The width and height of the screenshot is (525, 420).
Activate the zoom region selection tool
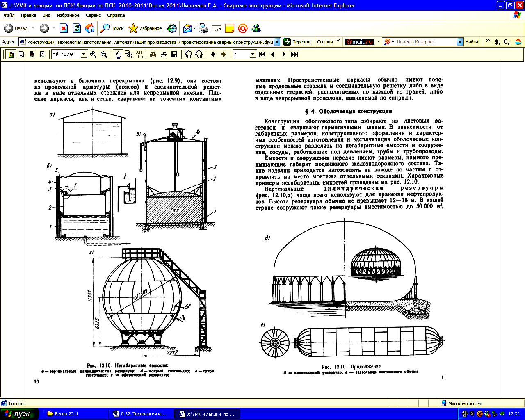coord(129,54)
